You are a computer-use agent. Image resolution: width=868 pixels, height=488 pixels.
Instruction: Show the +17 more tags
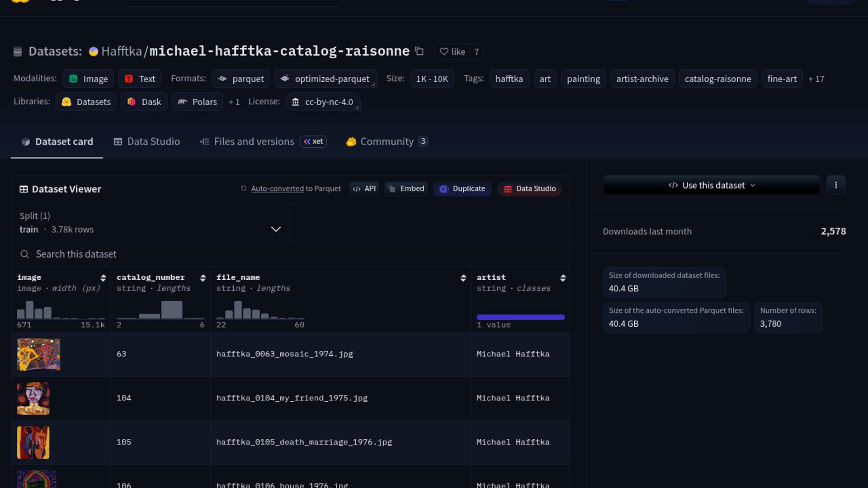click(816, 79)
